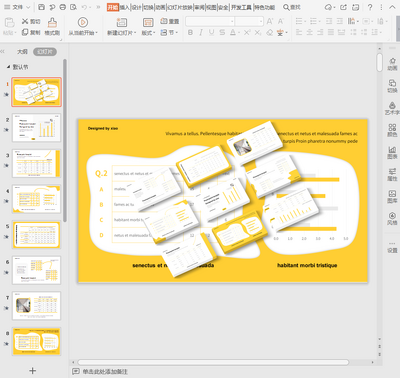This screenshot has width=400, height=378.
Task: Switch to the Insert (插入) ribbon tab
Action: [x=125, y=7]
